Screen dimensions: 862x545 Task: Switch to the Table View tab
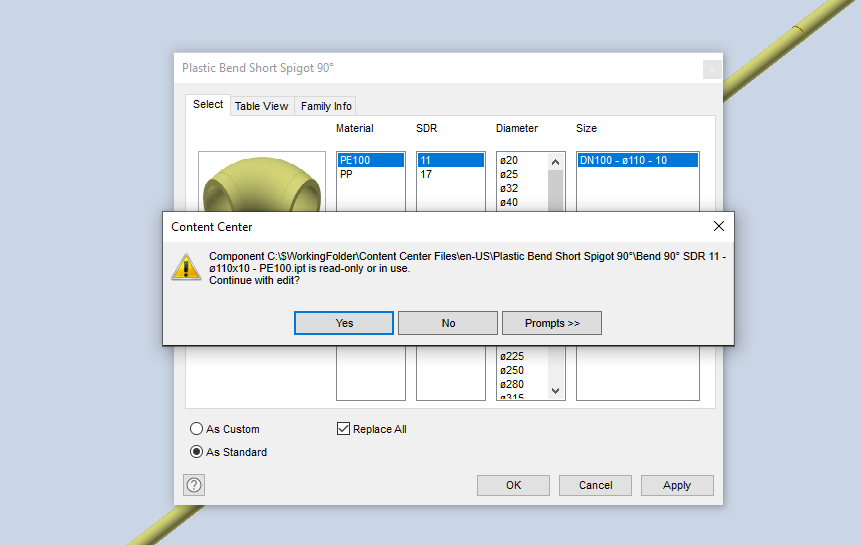coord(262,106)
